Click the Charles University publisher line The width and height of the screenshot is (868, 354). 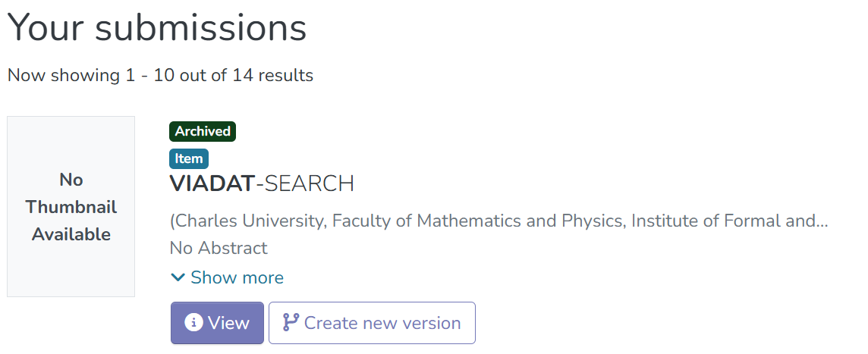(x=498, y=221)
